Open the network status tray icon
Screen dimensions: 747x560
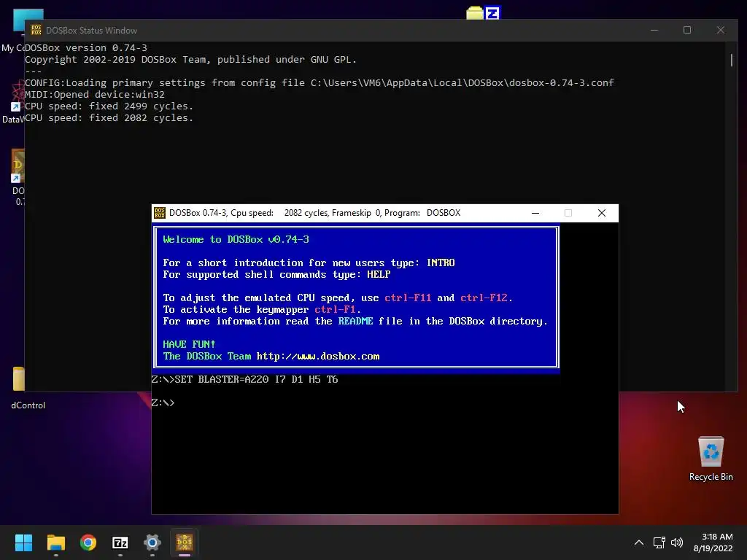(x=659, y=542)
